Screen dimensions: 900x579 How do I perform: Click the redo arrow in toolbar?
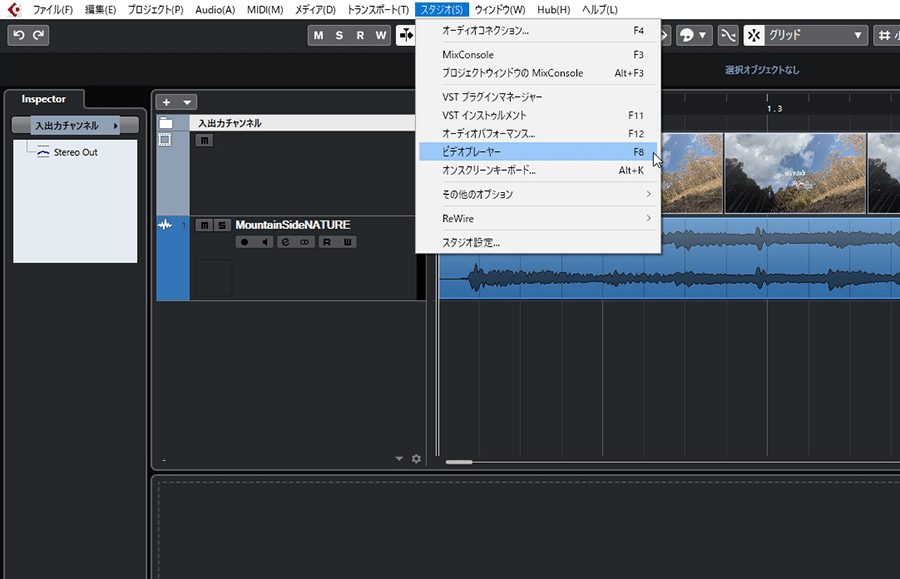point(38,35)
